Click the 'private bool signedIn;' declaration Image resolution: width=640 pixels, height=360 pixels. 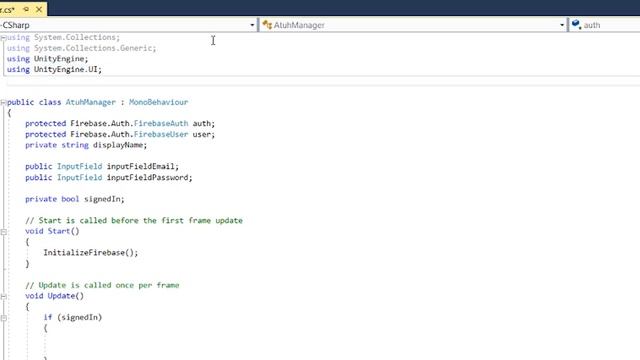75,199
